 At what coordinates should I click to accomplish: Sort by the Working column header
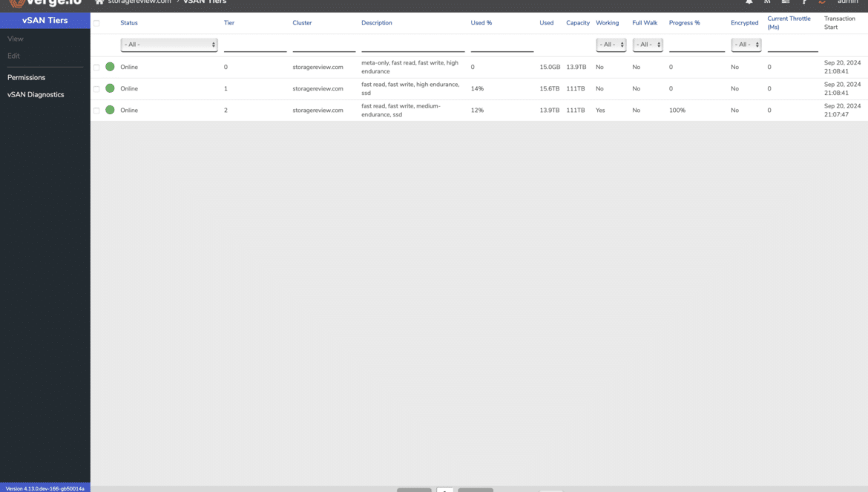(x=608, y=23)
